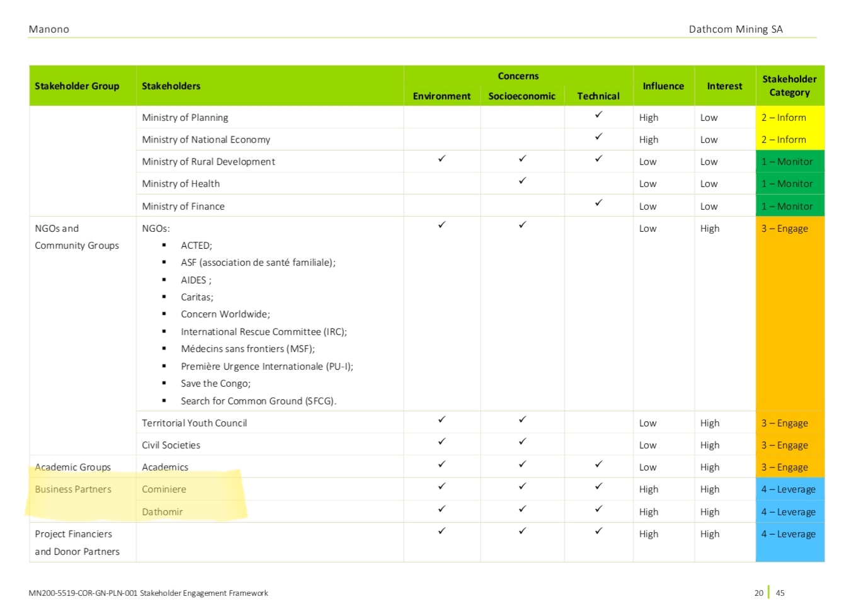Click the Technical checkmark for Ministry of Finance
This screenshot has height=611, width=868.
pos(598,203)
